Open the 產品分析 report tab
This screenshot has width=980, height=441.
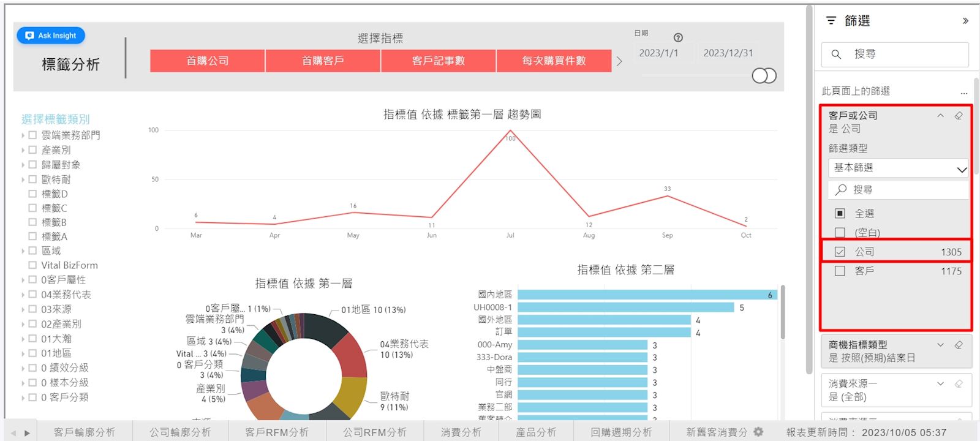[535, 432]
